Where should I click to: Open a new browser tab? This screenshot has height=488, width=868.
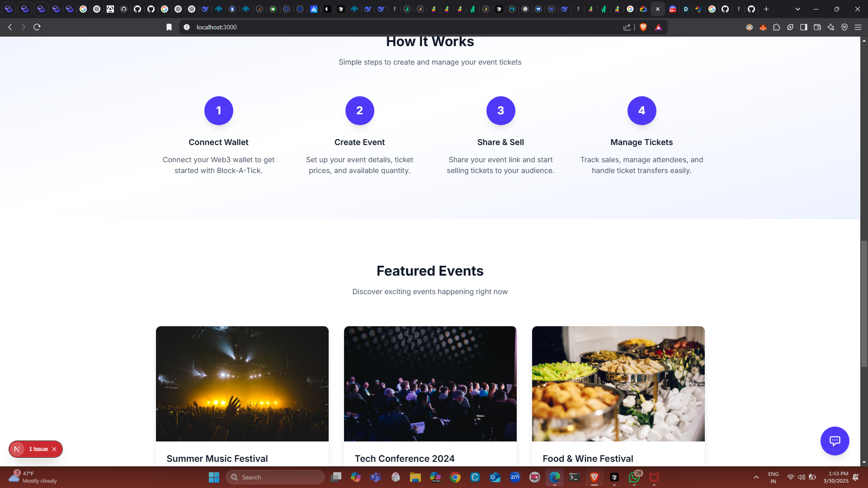click(x=766, y=9)
